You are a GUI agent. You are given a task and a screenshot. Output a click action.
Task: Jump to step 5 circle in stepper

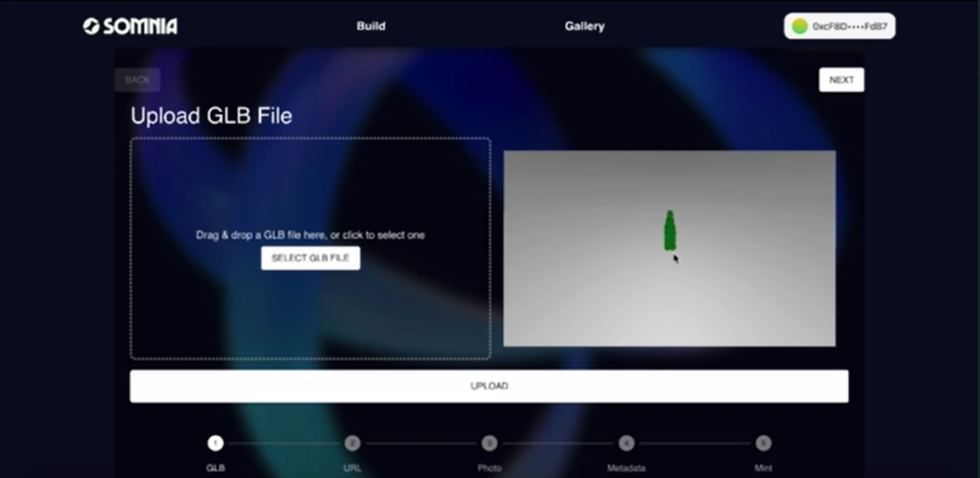pyautogui.click(x=763, y=443)
